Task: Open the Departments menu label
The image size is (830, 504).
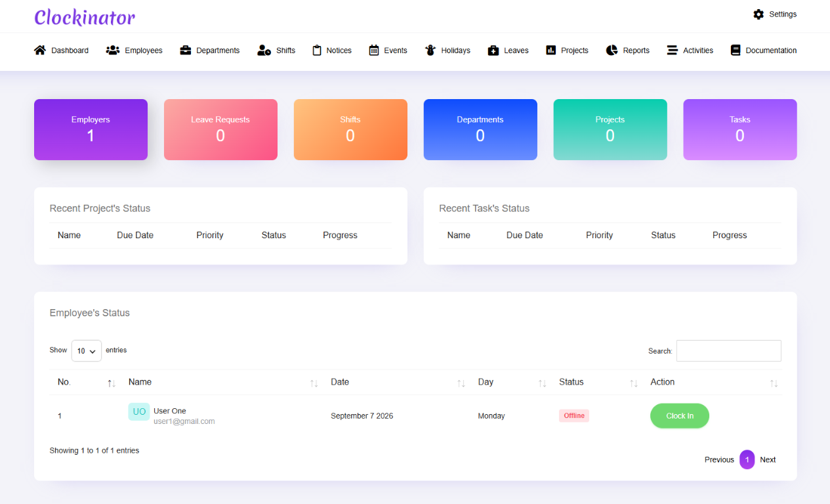Action: (218, 51)
